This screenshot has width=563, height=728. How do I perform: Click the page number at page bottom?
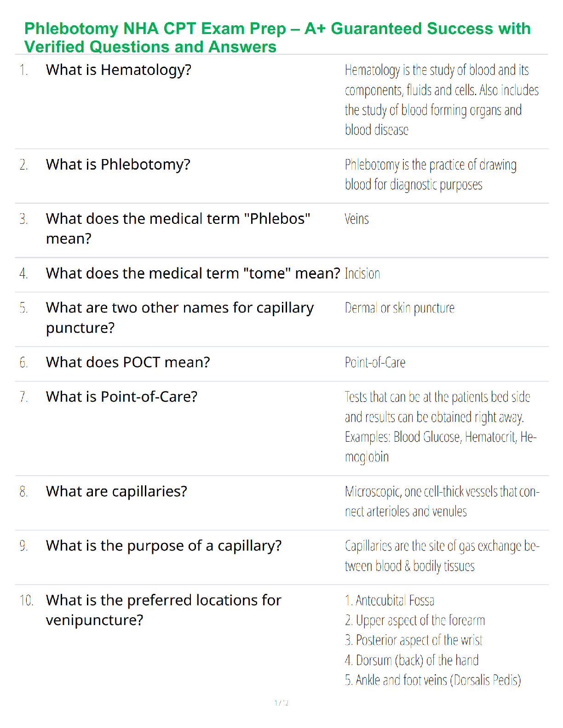[281, 703]
